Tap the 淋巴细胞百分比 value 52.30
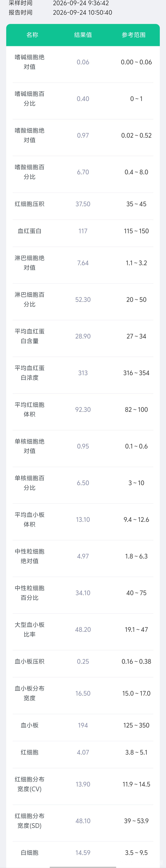 point(83,300)
